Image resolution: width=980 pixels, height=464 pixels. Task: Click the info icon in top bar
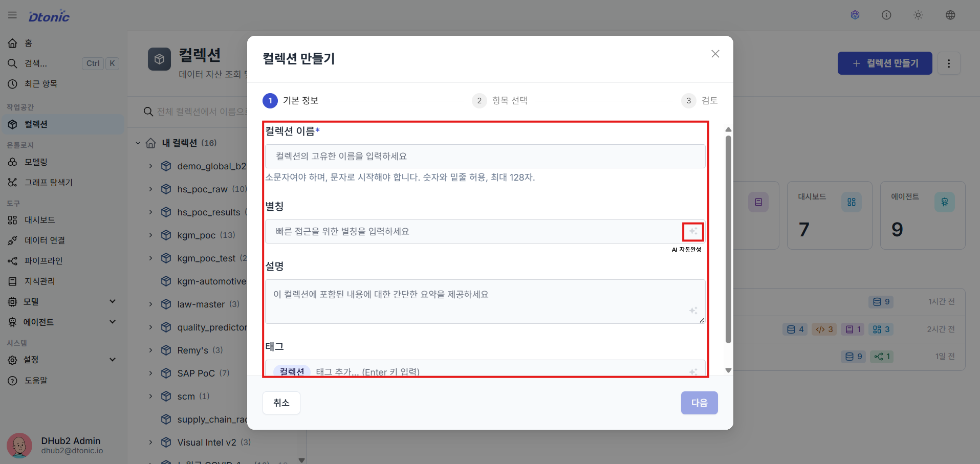point(886,15)
